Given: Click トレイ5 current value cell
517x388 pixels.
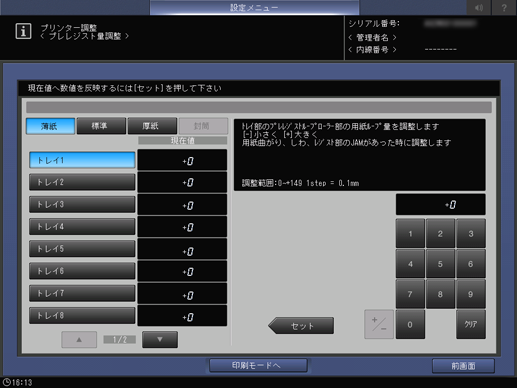Looking at the screenshot, I should pyautogui.click(x=182, y=249).
